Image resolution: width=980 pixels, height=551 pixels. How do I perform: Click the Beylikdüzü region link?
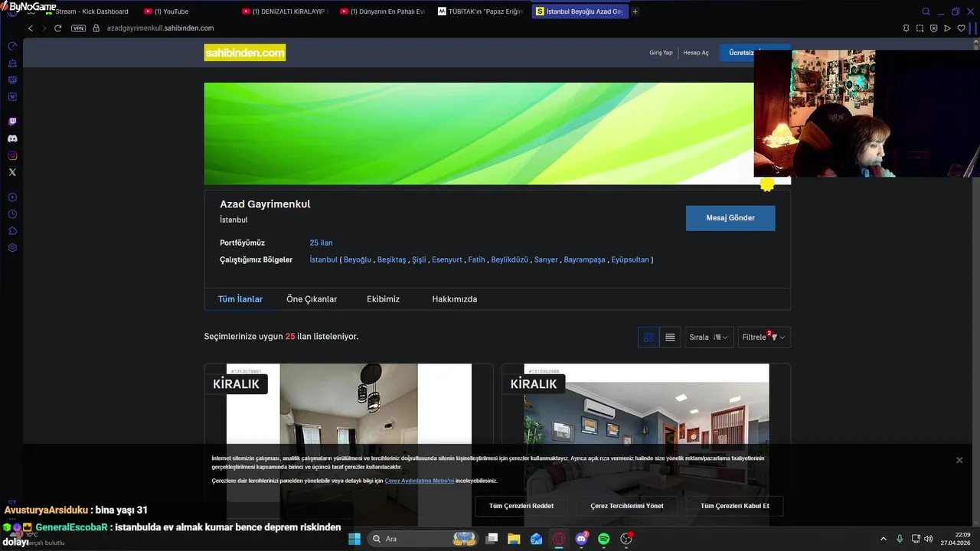tap(510, 259)
